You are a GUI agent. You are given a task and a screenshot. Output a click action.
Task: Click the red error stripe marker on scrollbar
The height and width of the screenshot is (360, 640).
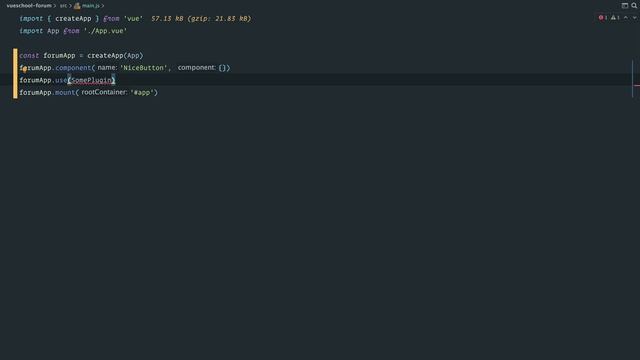tap(637, 85)
